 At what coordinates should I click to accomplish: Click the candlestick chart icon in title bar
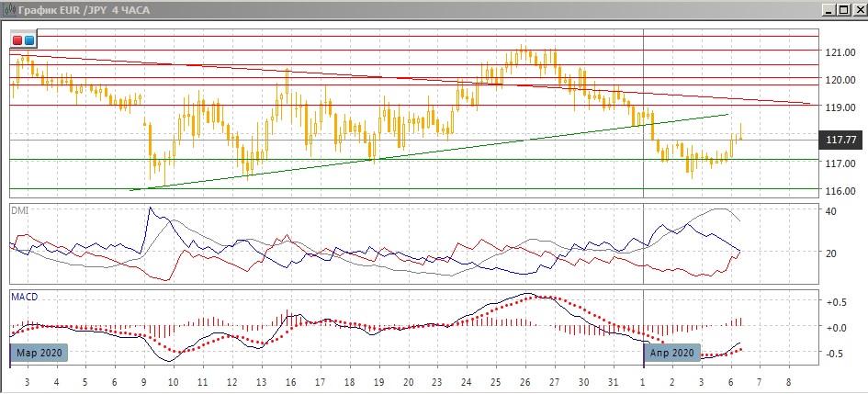pos(9,9)
